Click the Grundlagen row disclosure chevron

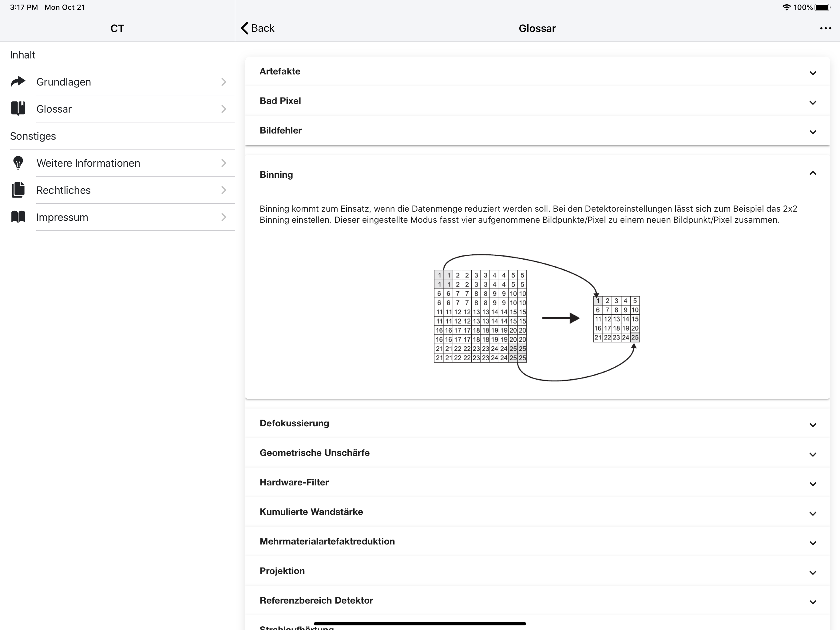pos(224,82)
